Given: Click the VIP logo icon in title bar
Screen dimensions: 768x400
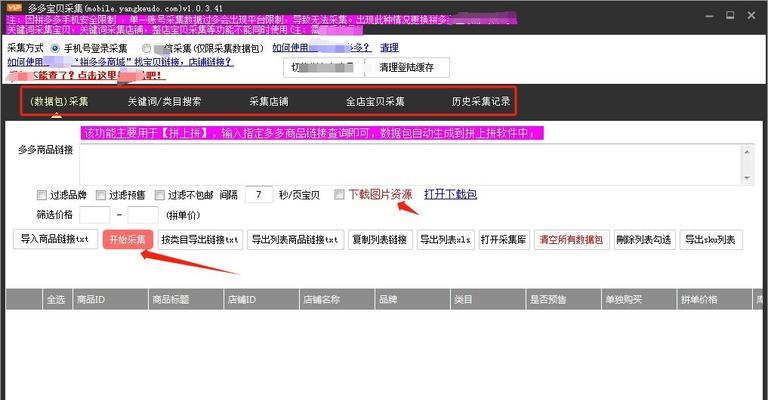Looking at the screenshot, I should [15, 7].
